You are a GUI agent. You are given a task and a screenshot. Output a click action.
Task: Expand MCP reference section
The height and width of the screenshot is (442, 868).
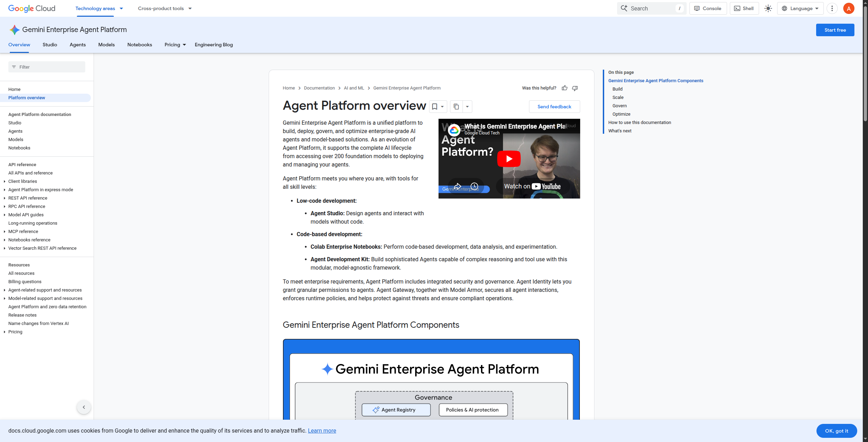click(x=5, y=232)
